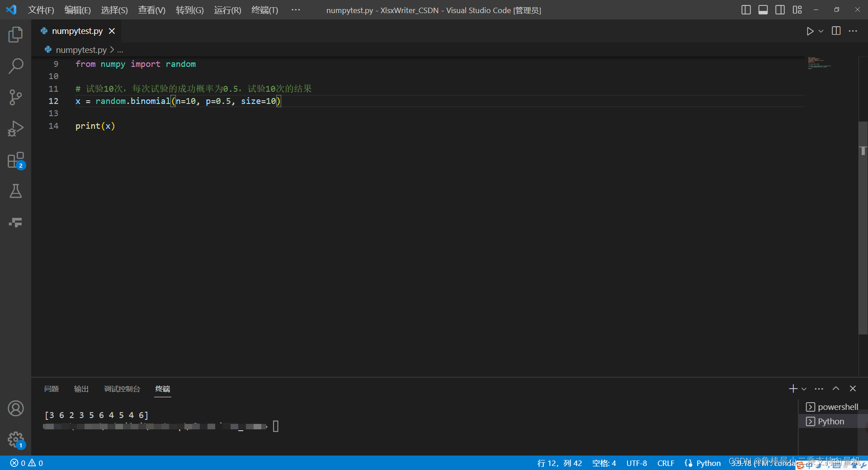Open the 终端(T) menu
Image resolution: width=868 pixels, height=470 pixels.
click(x=264, y=10)
